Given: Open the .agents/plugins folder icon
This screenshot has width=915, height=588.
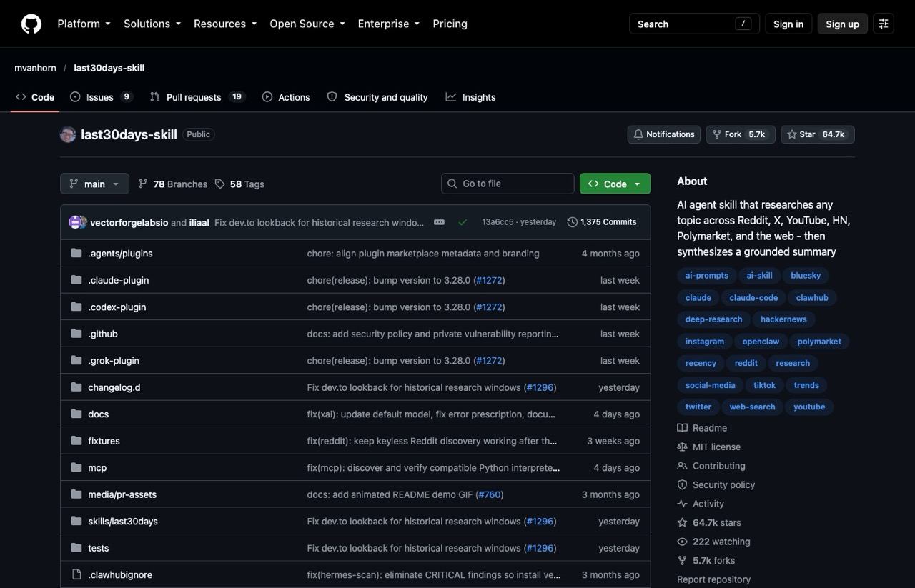Looking at the screenshot, I should click(76, 254).
